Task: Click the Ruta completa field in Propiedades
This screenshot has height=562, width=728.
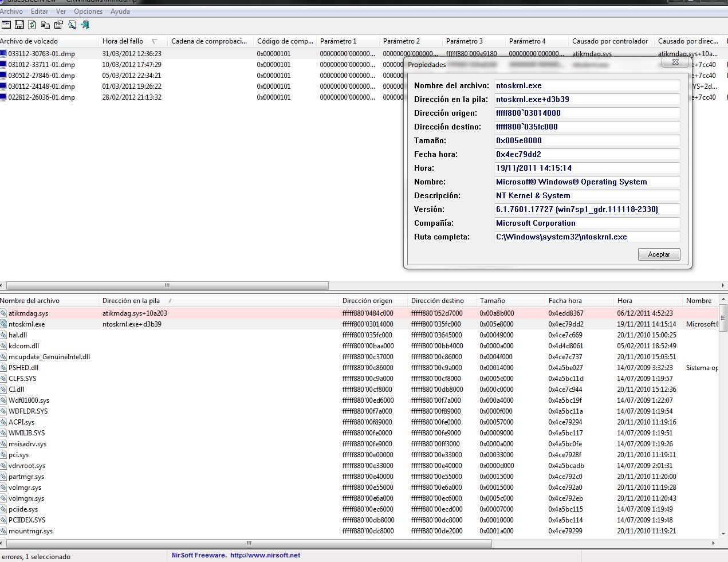Action: click(587, 237)
